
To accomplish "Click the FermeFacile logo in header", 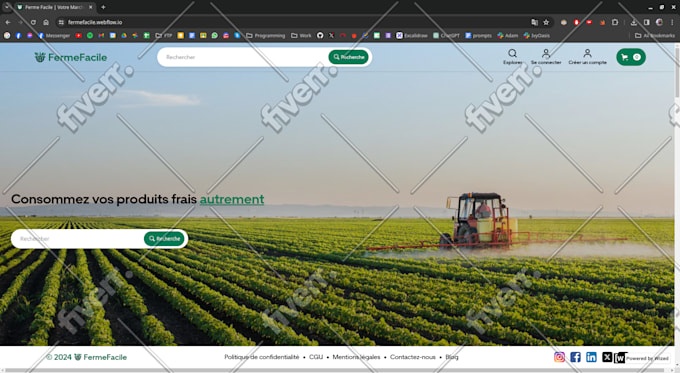I will pos(71,57).
